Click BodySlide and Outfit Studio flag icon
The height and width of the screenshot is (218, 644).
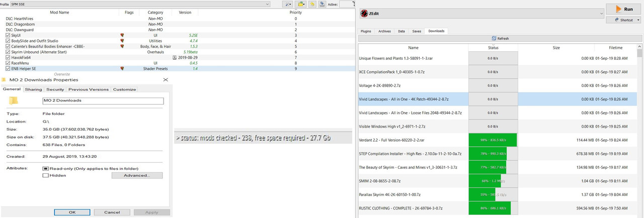[x=122, y=41]
